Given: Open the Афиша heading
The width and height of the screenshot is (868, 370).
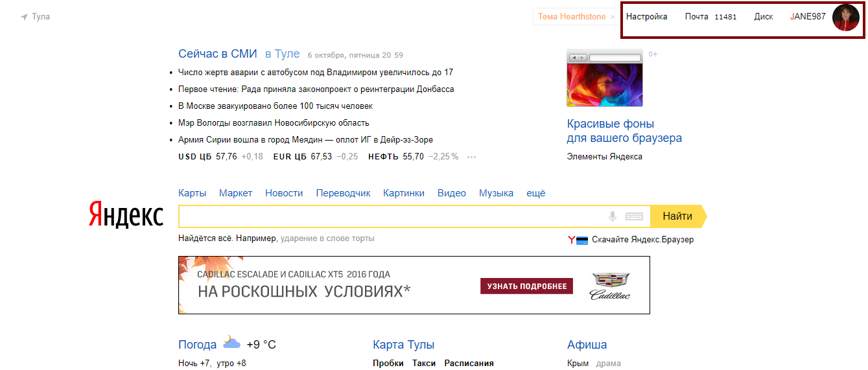Looking at the screenshot, I should click(587, 345).
